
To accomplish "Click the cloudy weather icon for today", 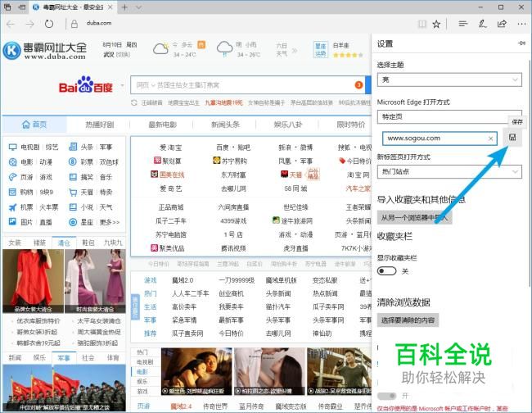I will 160,48.
